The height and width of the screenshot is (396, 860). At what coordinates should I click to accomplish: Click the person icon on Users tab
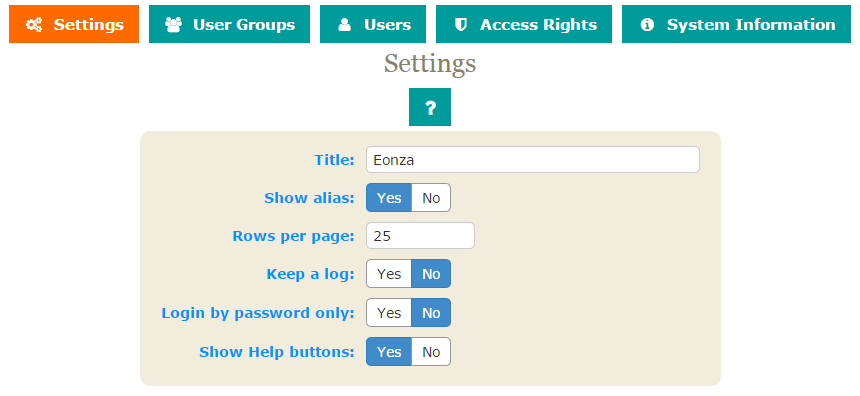[x=344, y=25]
